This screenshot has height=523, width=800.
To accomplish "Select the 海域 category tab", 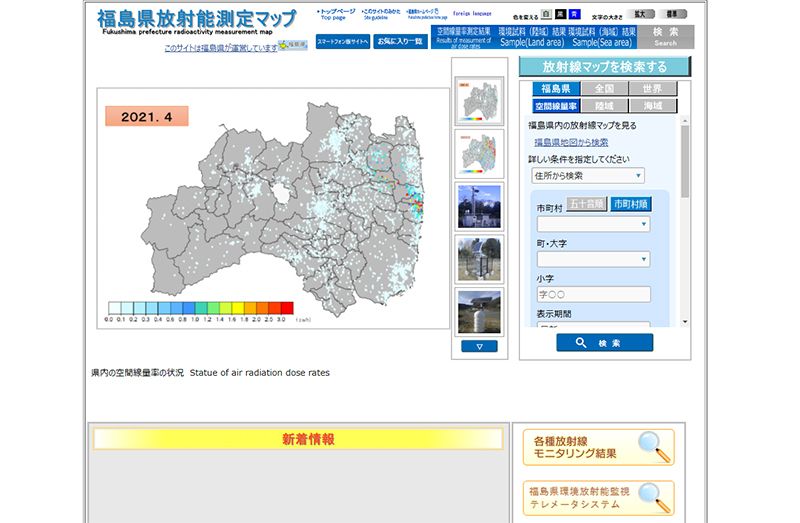I will pos(653,106).
